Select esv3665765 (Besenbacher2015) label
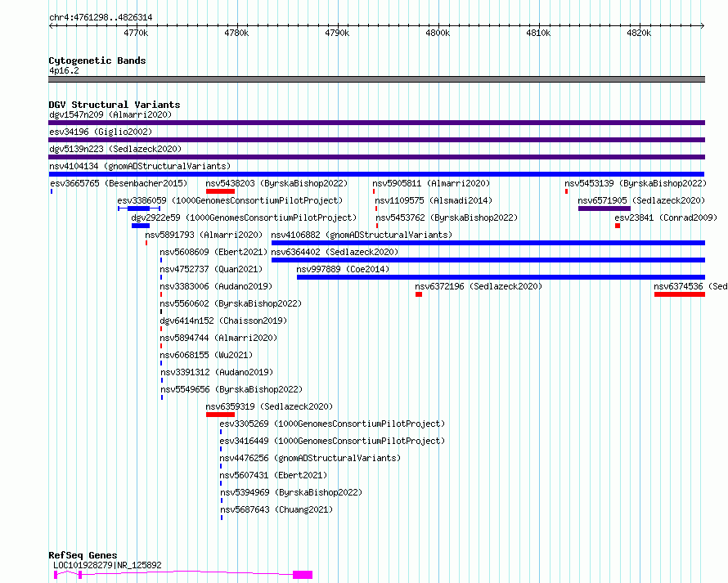Image resolution: width=728 pixels, height=583 pixels. 119,183
